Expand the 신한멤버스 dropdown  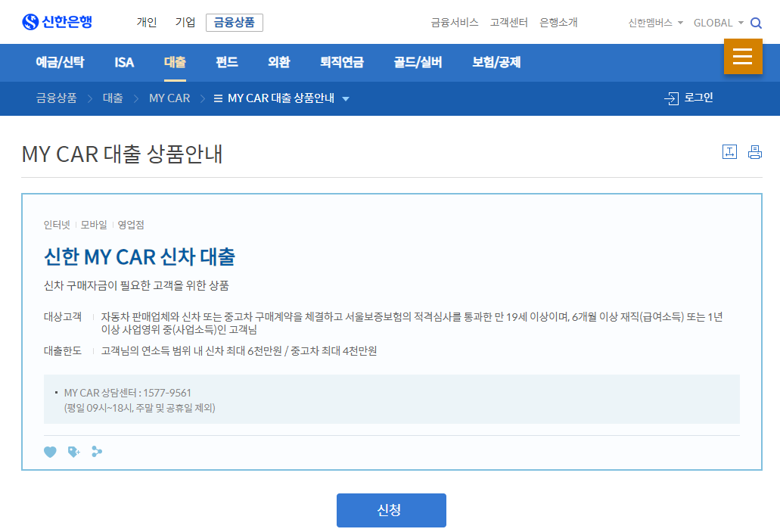tap(656, 23)
